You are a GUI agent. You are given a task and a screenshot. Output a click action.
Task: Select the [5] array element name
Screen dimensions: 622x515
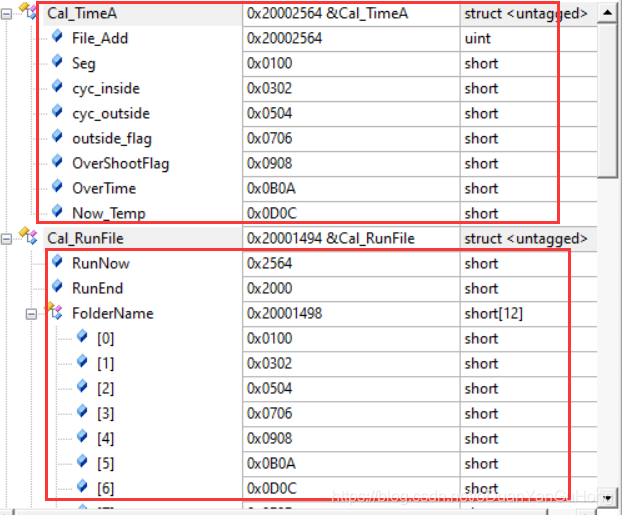tap(106, 463)
